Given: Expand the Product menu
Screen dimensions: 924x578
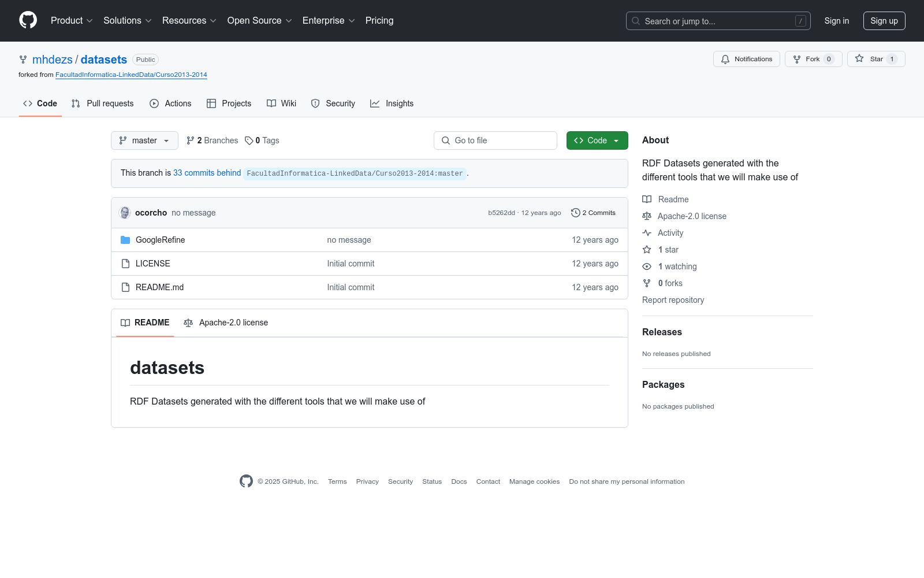Looking at the screenshot, I should tap(72, 21).
